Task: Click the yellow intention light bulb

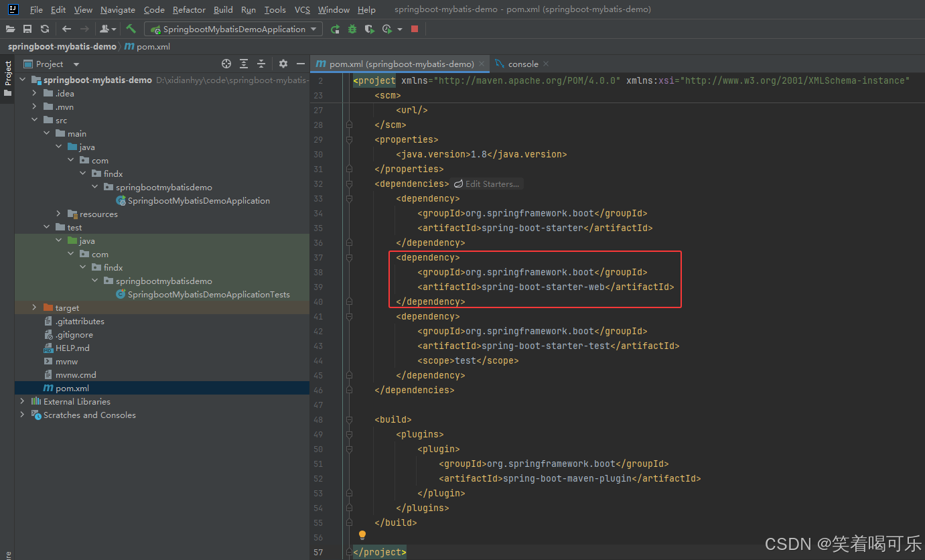Action: pyautogui.click(x=362, y=535)
